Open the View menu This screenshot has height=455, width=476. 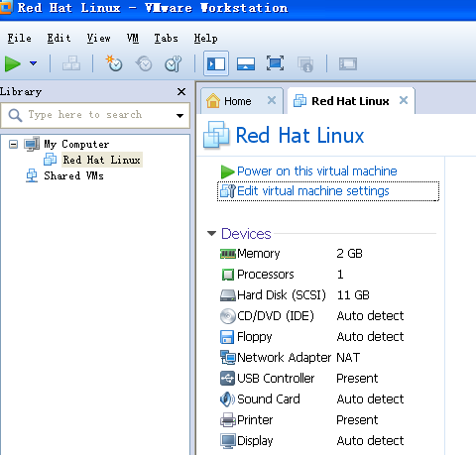pyautogui.click(x=98, y=38)
